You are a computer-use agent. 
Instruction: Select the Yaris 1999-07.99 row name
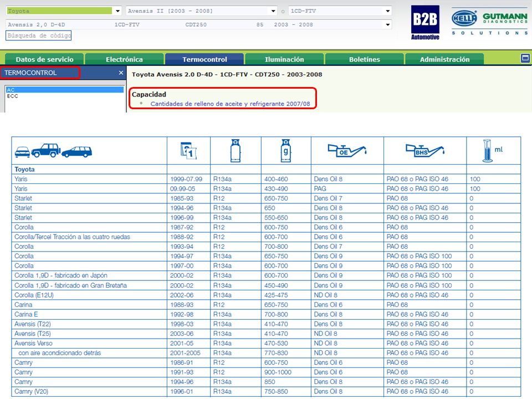click(21, 179)
